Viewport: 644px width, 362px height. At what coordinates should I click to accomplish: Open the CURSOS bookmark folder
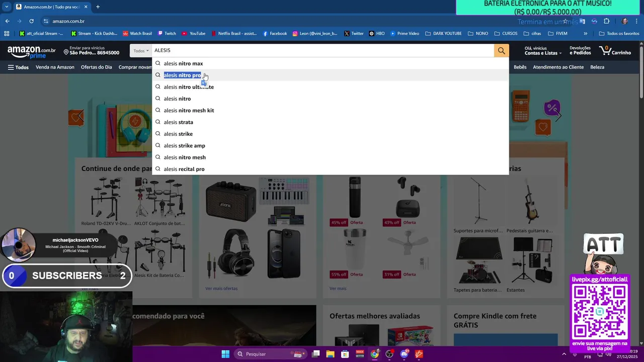click(x=506, y=34)
